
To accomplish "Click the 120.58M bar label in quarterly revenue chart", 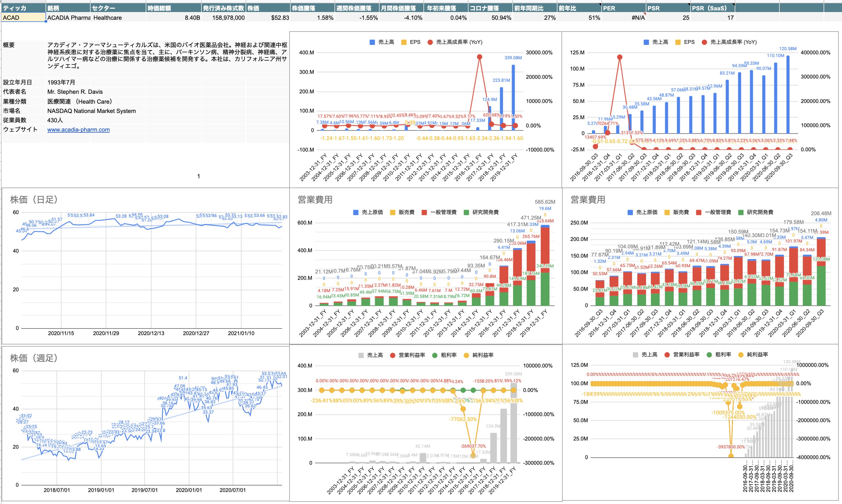I will point(788,49).
